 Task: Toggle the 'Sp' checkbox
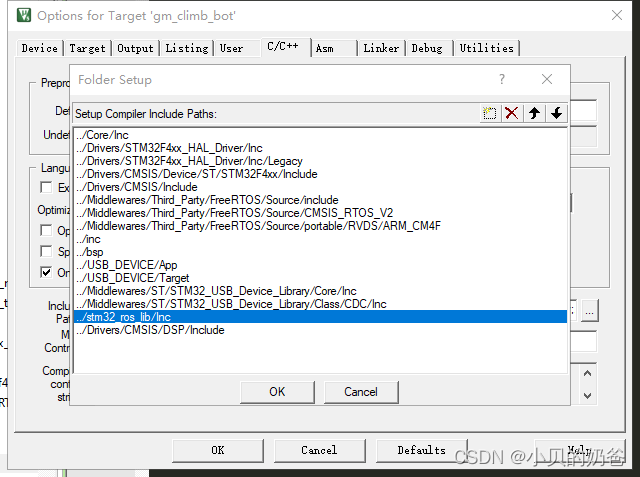46,251
